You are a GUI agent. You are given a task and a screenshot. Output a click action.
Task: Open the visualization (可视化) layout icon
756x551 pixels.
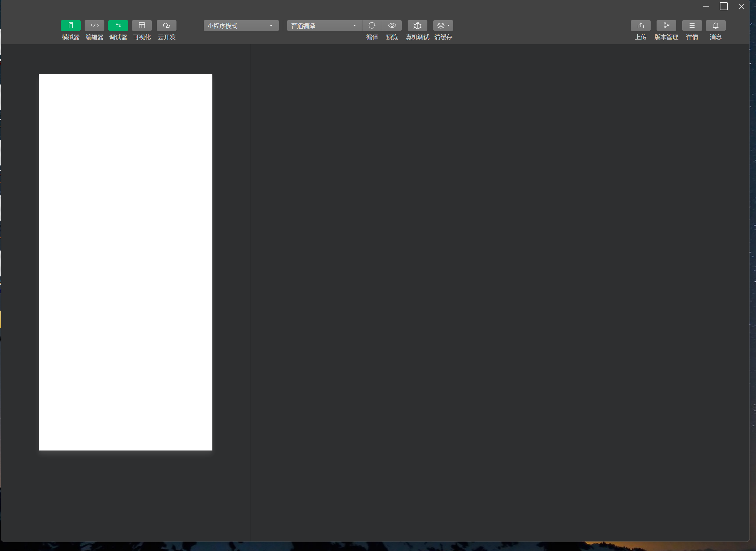tap(142, 26)
